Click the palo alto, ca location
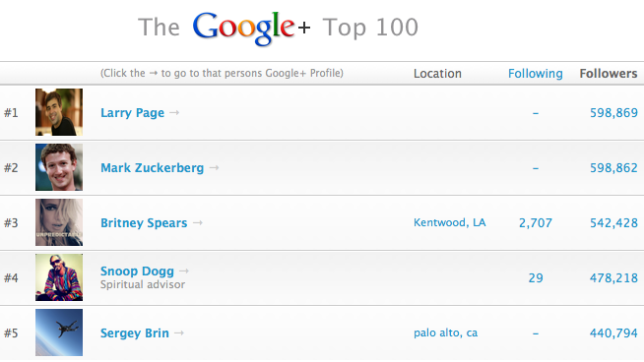644x362 pixels. 446,332
